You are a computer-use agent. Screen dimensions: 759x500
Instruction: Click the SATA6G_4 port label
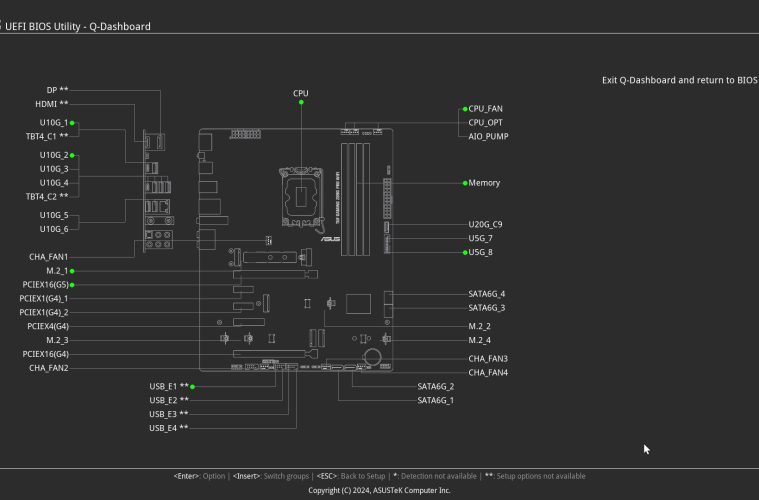pyautogui.click(x=486, y=294)
